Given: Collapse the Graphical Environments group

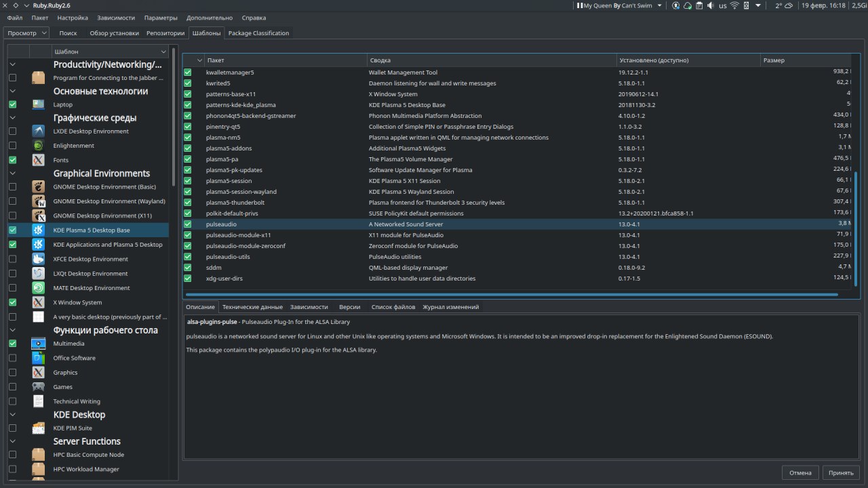Looking at the screenshot, I should (12, 174).
